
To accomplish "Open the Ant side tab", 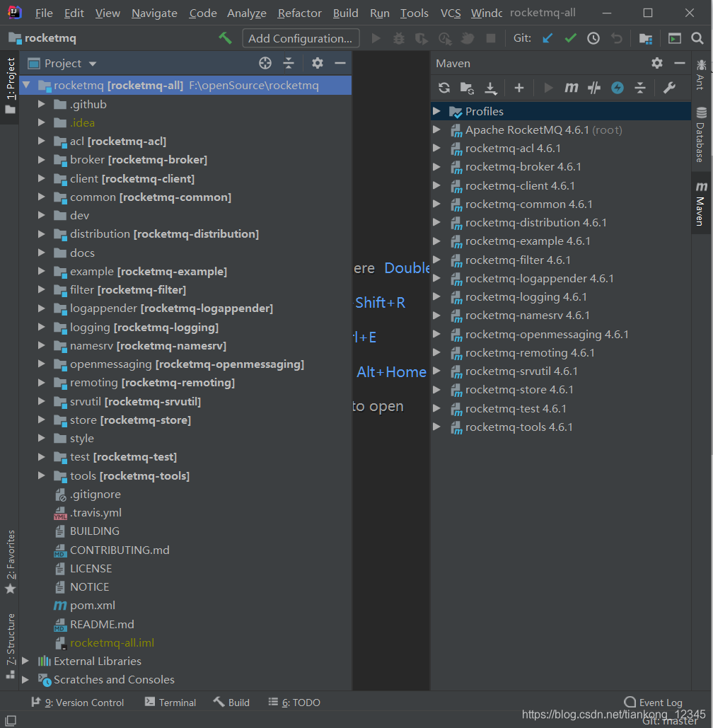I will [x=701, y=74].
